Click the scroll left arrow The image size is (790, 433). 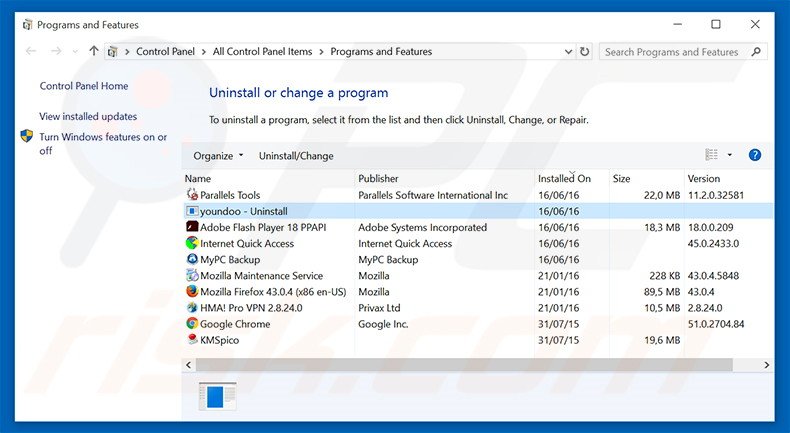coord(189,364)
